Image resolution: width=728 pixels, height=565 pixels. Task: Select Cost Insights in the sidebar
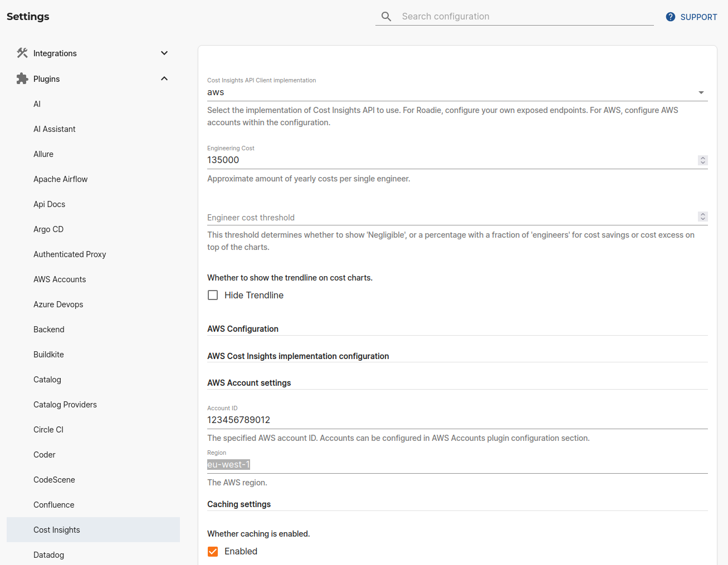[56, 529]
